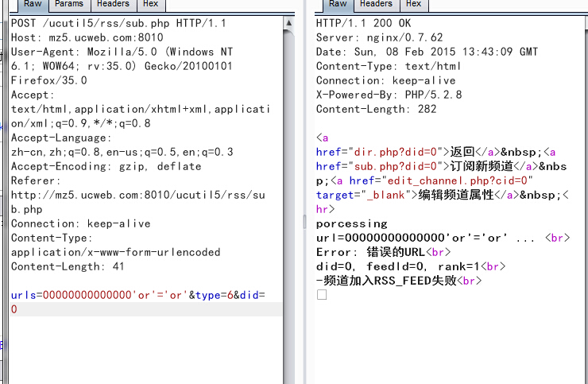Viewport: 588px width, 384px height.
Task: Switch to the response Raw tab
Action: (x=338, y=5)
